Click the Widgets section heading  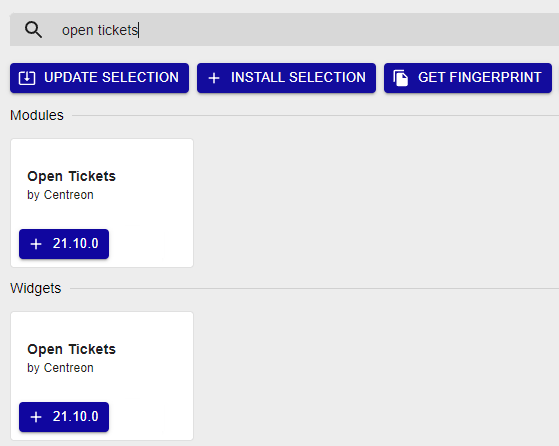tap(36, 288)
